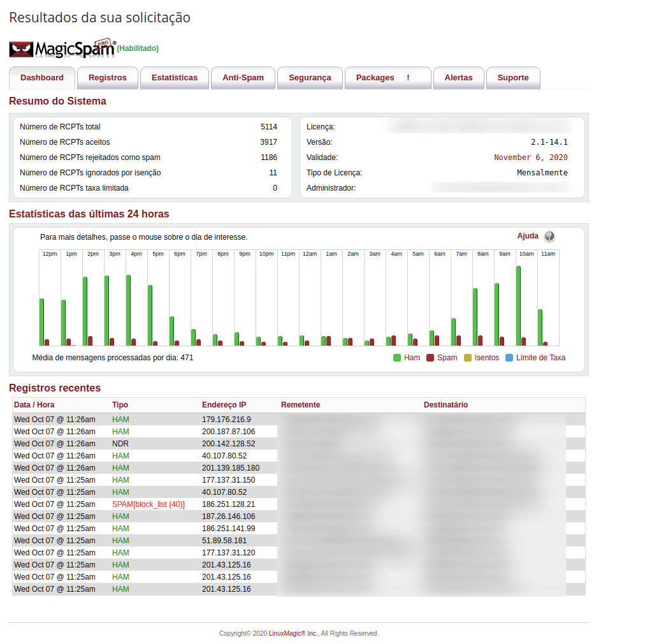Viewport: 652px width, 644px height.
Task: Click the green Ham legend swatch
Action: tap(397, 358)
